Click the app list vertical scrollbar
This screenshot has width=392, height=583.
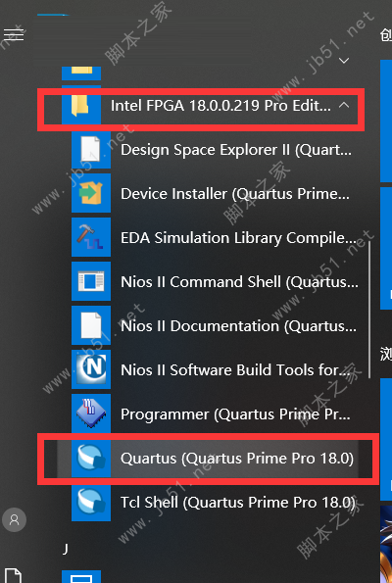tap(369, 310)
